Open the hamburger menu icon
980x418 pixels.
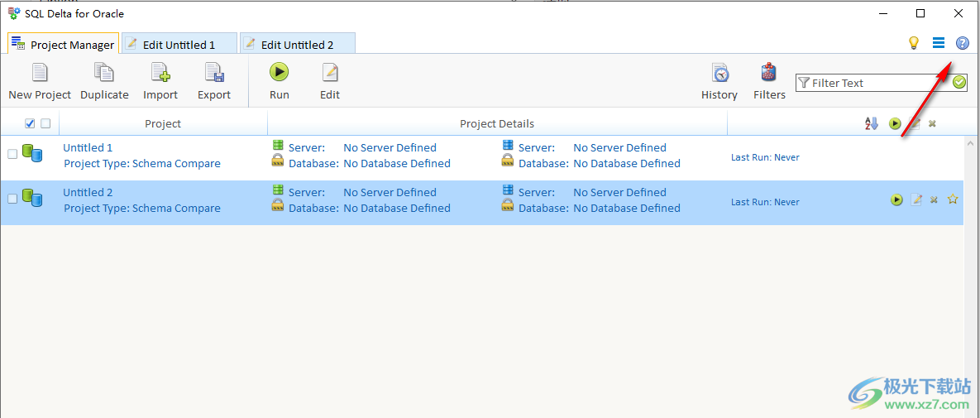pos(938,43)
